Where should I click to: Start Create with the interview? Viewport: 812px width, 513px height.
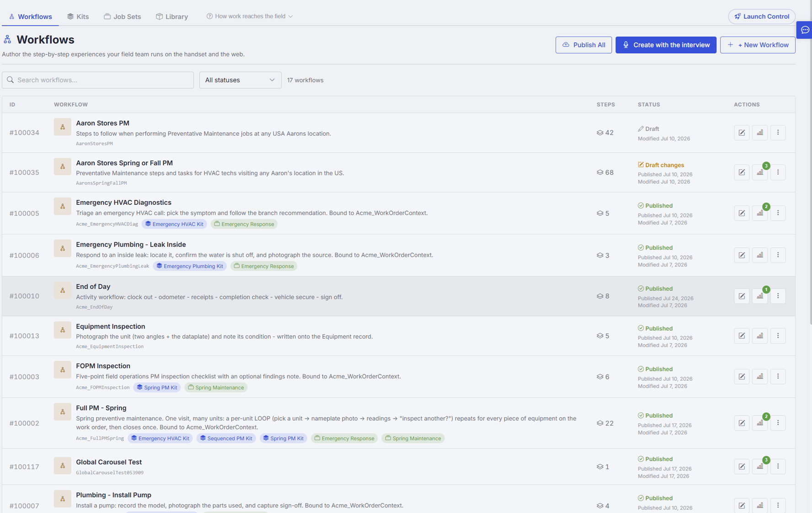(x=666, y=45)
